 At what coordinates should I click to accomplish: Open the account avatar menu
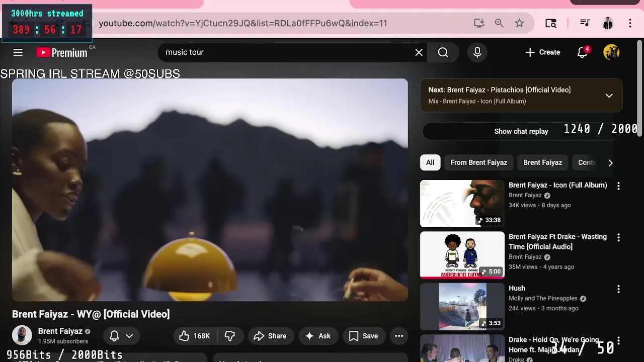[x=611, y=52]
